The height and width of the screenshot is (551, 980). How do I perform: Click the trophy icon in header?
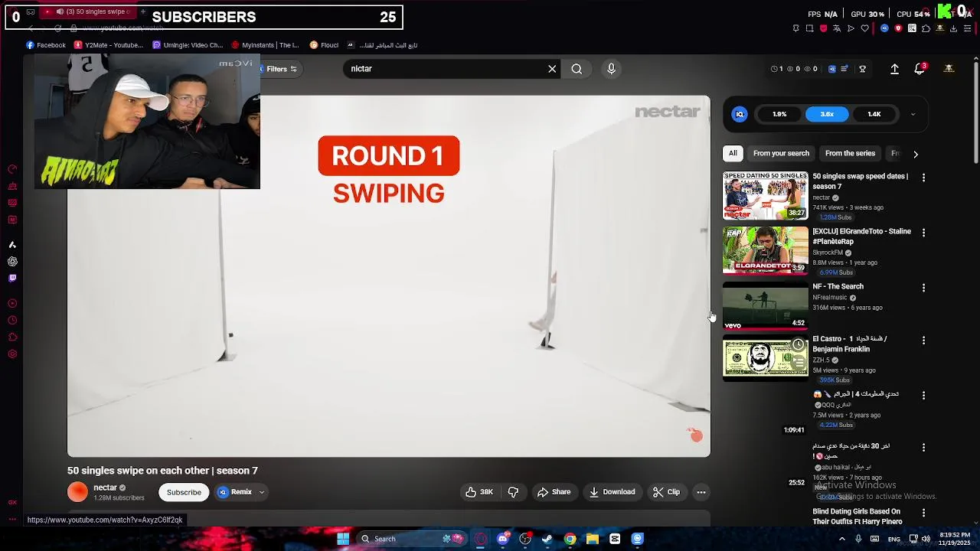(x=862, y=69)
